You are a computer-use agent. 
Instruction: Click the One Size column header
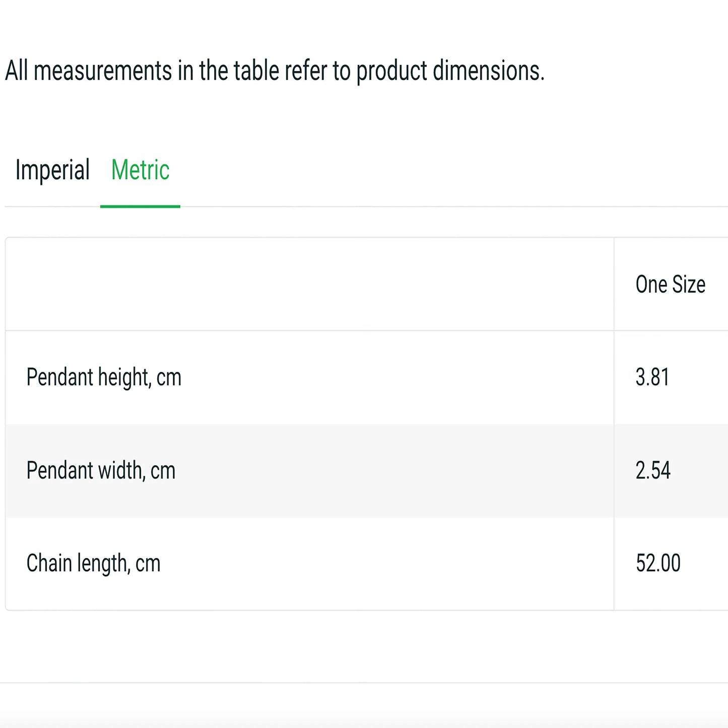[x=670, y=285]
